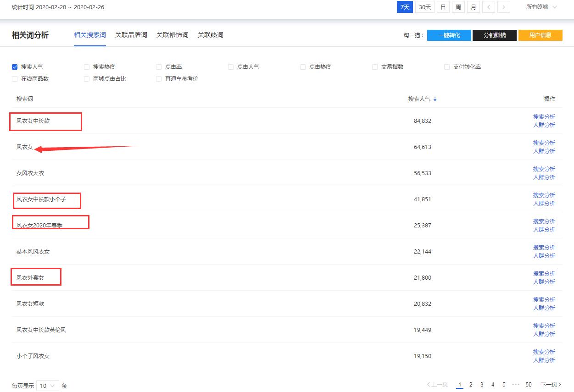Sort by 搜索人气 using the sort arrow icon
Image resolution: width=574 pixels, height=392 pixels.
coord(435,99)
